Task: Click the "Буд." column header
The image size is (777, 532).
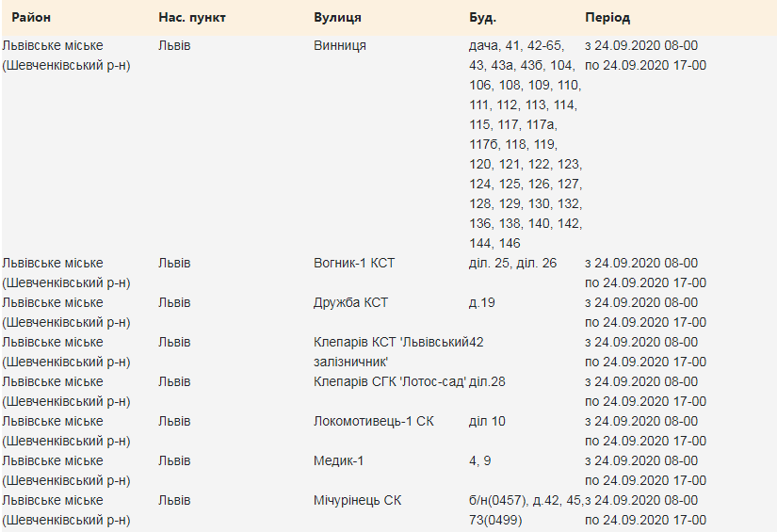Action: (483, 18)
